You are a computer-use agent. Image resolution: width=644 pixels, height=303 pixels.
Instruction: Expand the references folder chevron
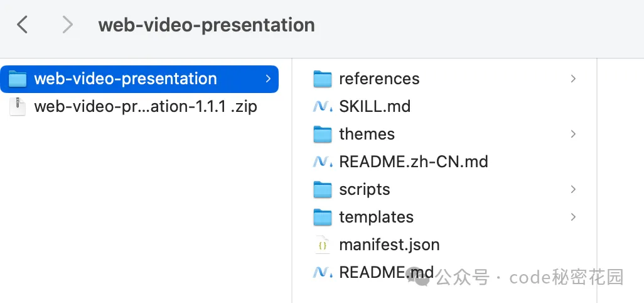[573, 79]
